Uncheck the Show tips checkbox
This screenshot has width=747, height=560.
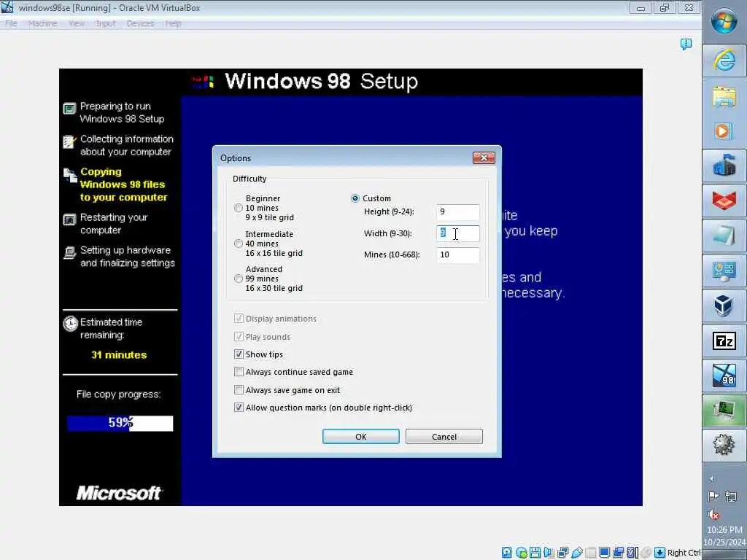pyautogui.click(x=239, y=354)
